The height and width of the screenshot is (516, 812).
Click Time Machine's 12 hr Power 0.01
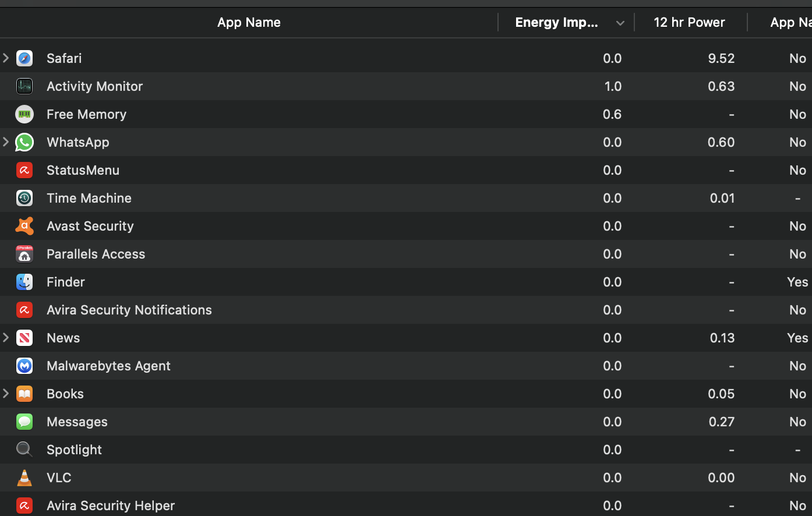click(722, 198)
